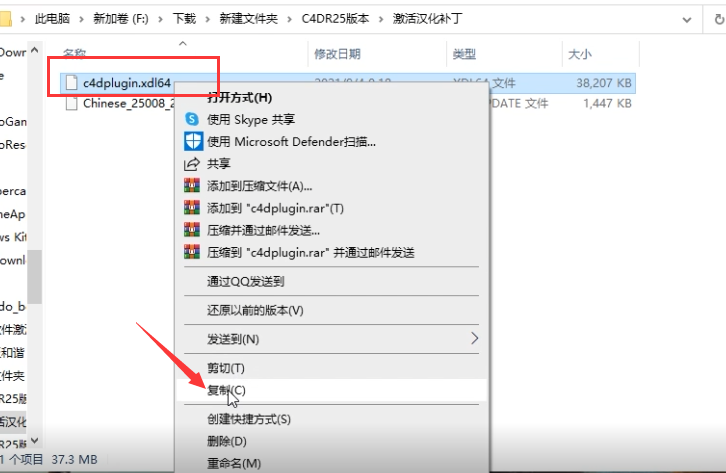The image size is (726, 473).
Task: Open 发送到(N) menu entry
Action: point(233,339)
